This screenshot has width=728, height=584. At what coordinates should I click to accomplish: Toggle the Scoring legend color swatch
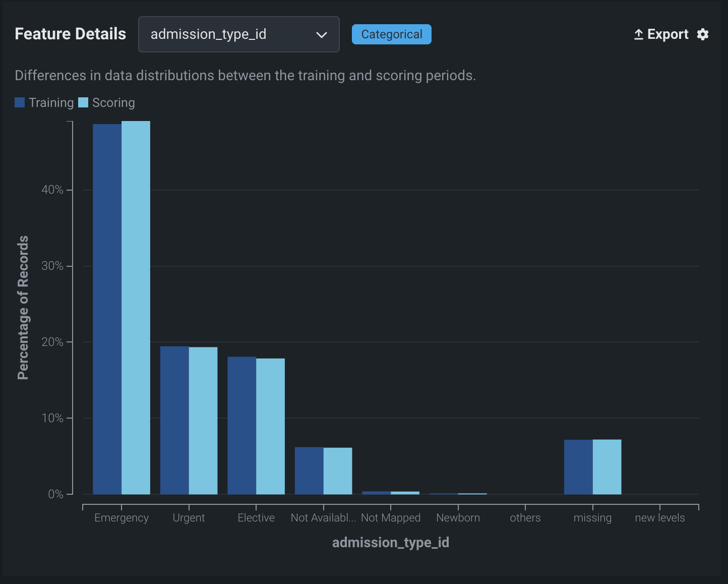(x=83, y=102)
